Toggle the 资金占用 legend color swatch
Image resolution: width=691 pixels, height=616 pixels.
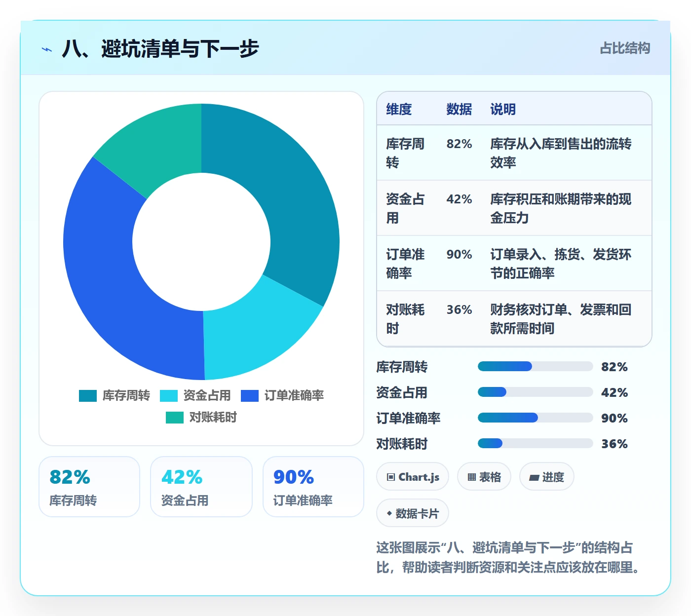169,396
